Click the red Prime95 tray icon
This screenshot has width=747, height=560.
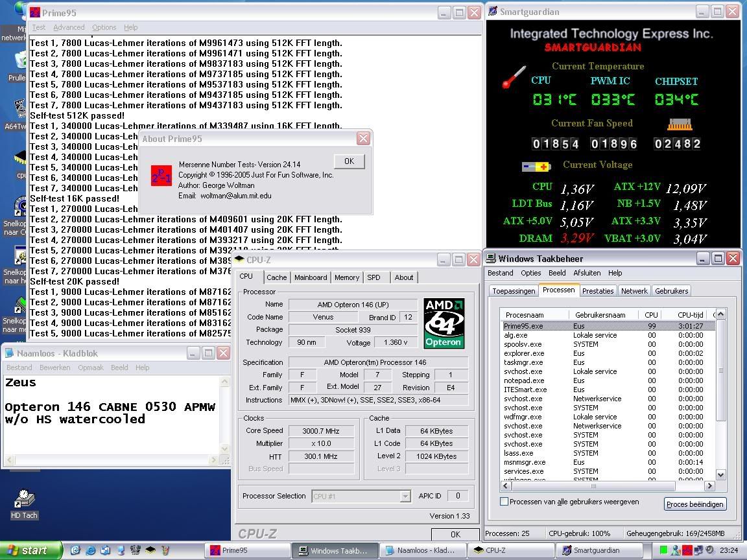687,550
